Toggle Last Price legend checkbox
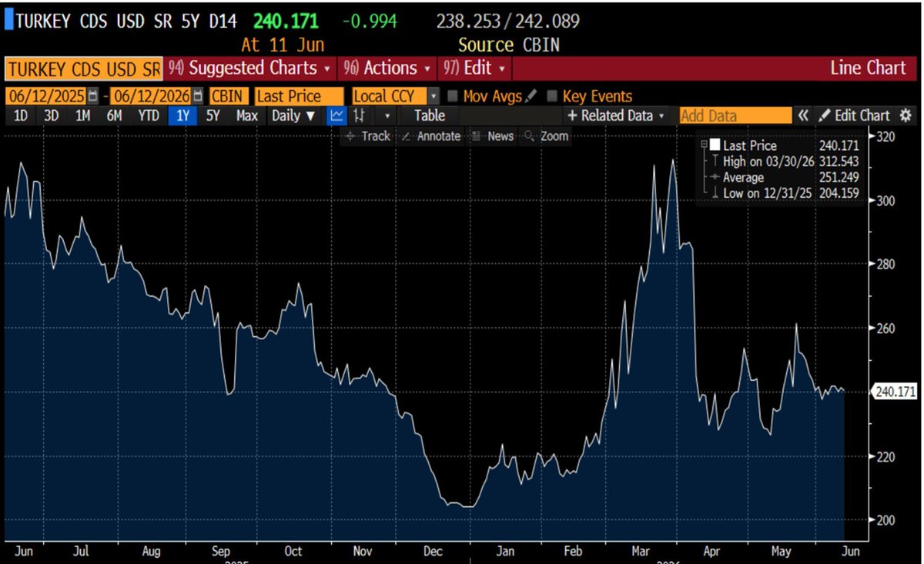The image size is (924, 564). tap(715, 145)
